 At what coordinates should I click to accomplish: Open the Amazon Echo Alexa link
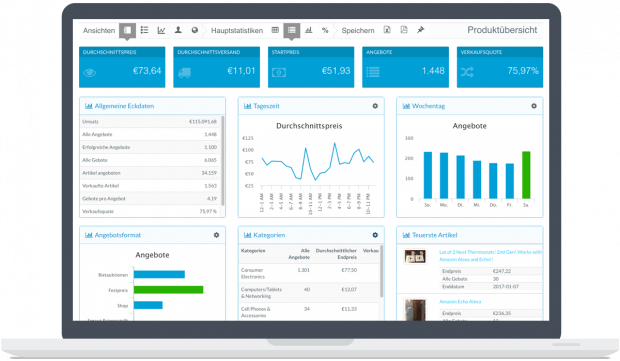[460, 302]
